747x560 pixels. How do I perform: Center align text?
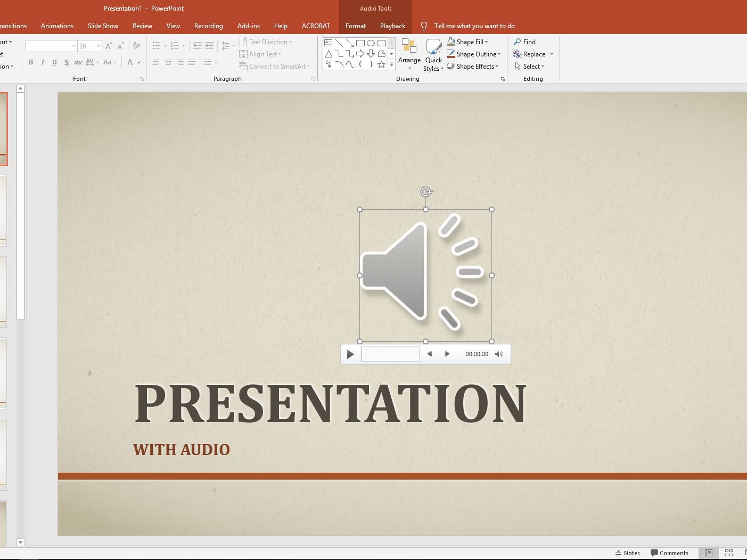point(168,62)
